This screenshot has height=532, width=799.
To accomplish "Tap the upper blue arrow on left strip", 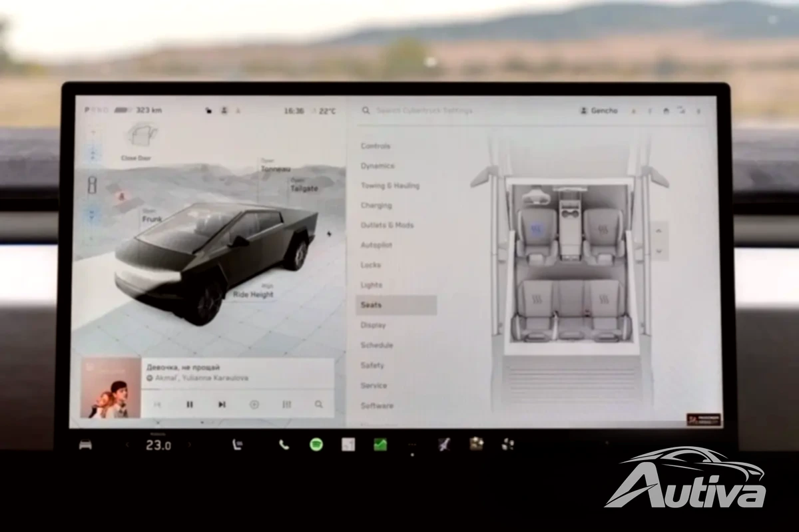I will (93, 154).
